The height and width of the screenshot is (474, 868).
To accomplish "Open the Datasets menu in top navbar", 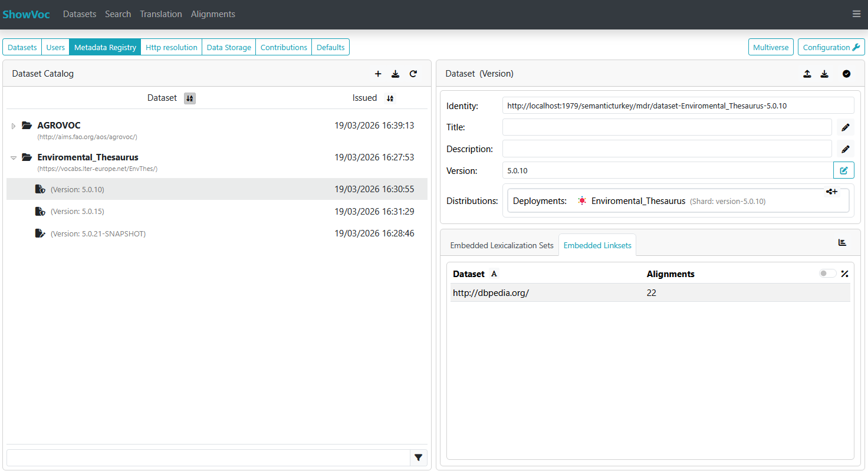I will click(80, 14).
